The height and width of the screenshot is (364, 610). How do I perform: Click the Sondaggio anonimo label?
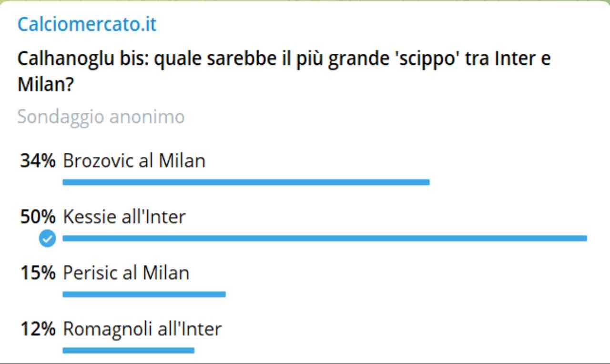pos(101,117)
